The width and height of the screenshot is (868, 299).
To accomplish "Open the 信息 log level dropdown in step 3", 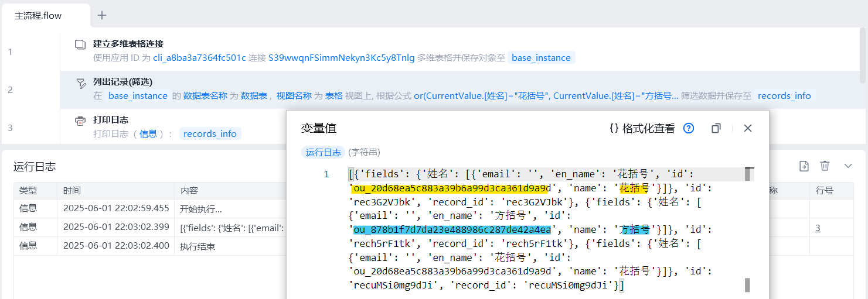I will click(x=148, y=134).
